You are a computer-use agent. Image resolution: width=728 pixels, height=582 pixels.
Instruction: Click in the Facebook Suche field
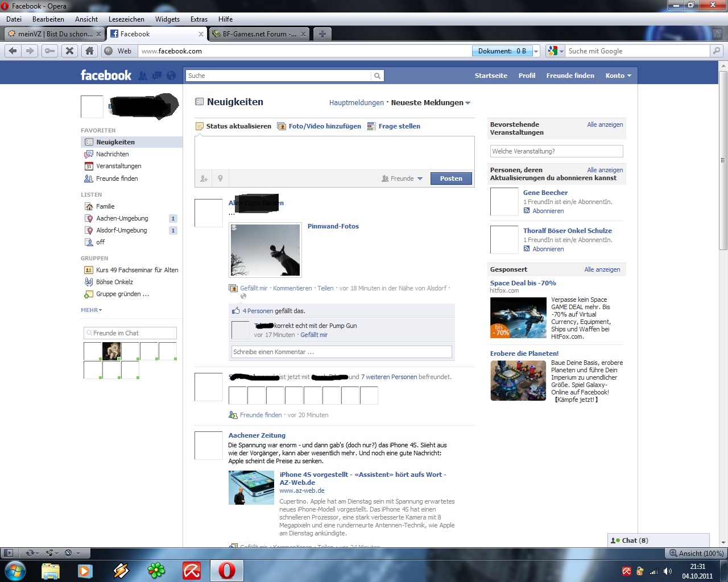click(279, 76)
